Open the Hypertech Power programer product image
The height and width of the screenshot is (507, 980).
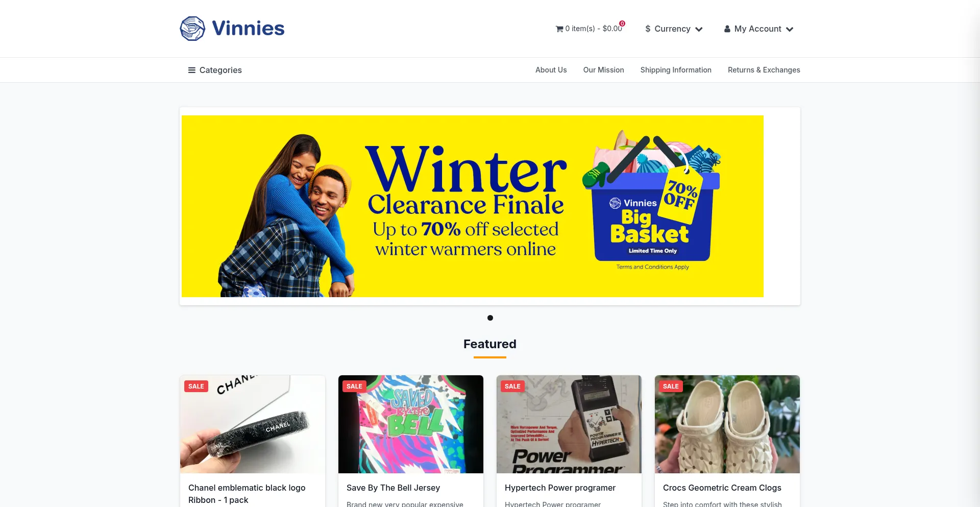pos(569,424)
